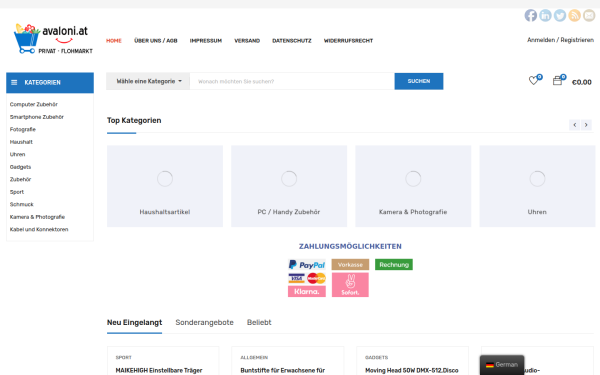Click the GADGETS product category label
Screen dimensions: 600x375
coord(377,357)
